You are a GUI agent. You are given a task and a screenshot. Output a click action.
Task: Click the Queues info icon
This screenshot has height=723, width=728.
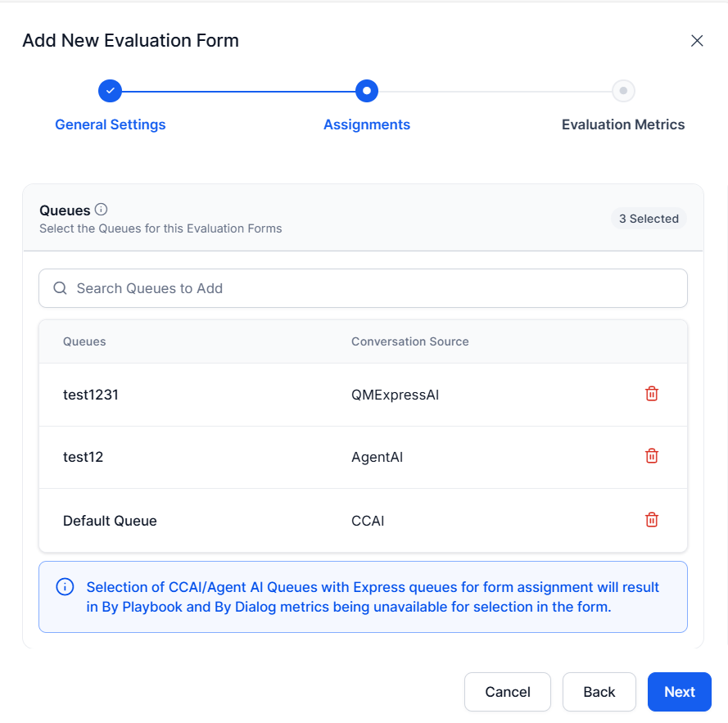point(102,210)
